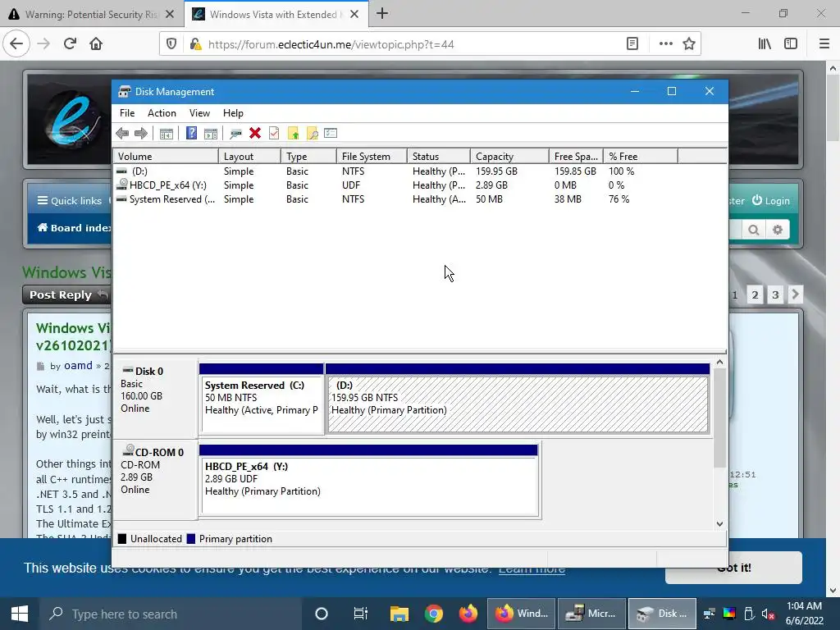Open Quick links on the forum

coord(70,201)
